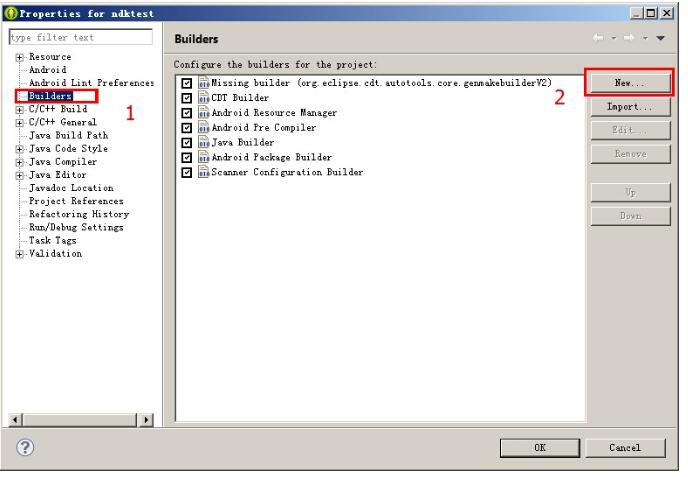Click the Up button
The height and width of the screenshot is (477, 688).
point(630,192)
